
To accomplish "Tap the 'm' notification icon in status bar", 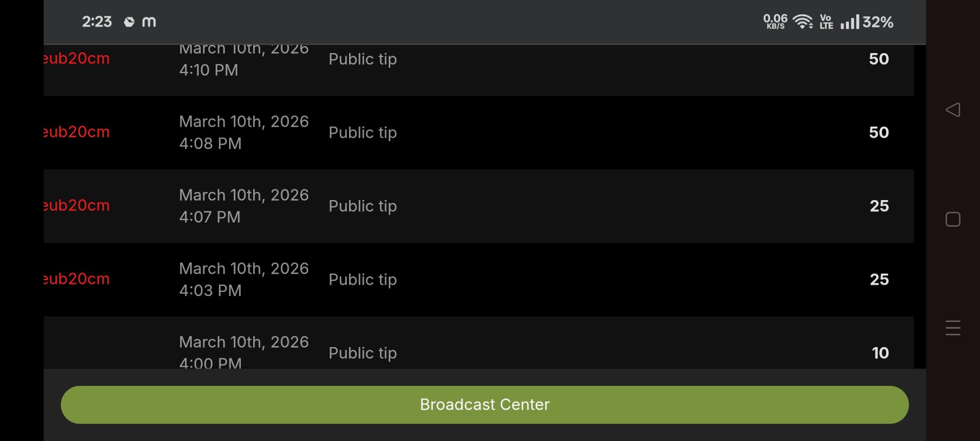I will point(149,22).
